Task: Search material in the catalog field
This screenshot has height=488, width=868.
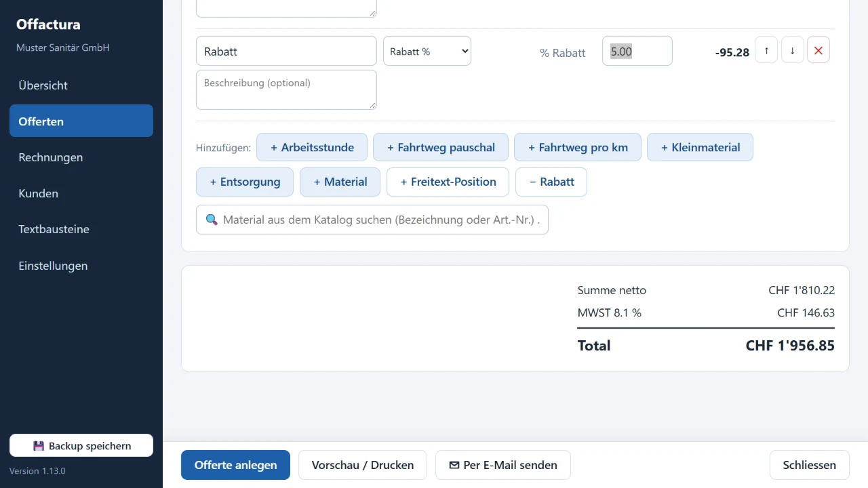Action: (x=372, y=220)
